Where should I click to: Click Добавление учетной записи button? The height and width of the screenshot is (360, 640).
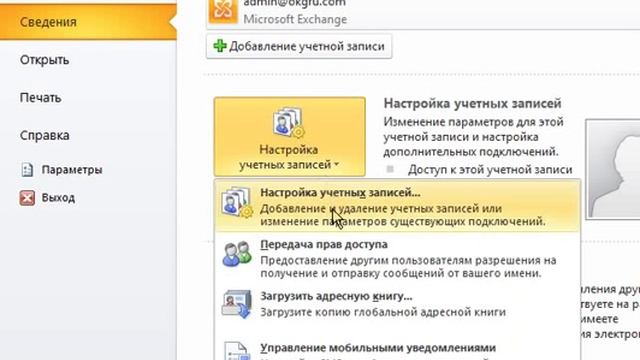click(299, 46)
